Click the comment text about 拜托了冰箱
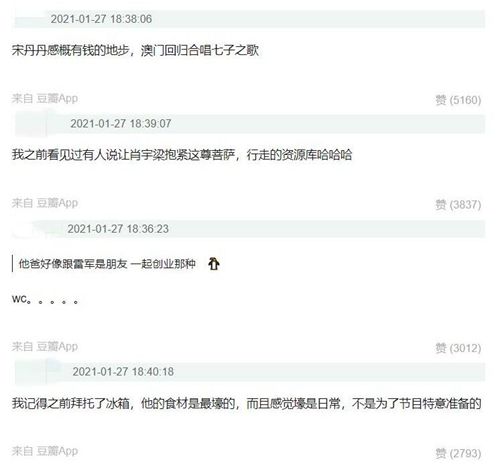This screenshot has height=468, width=500. click(x=247, y=404)
